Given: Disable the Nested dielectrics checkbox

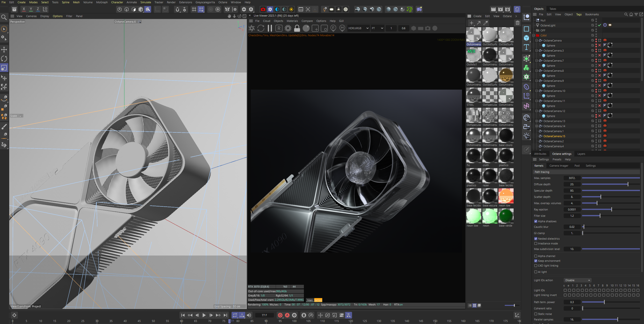Looking at the screenshot, I should coord(536,239).
